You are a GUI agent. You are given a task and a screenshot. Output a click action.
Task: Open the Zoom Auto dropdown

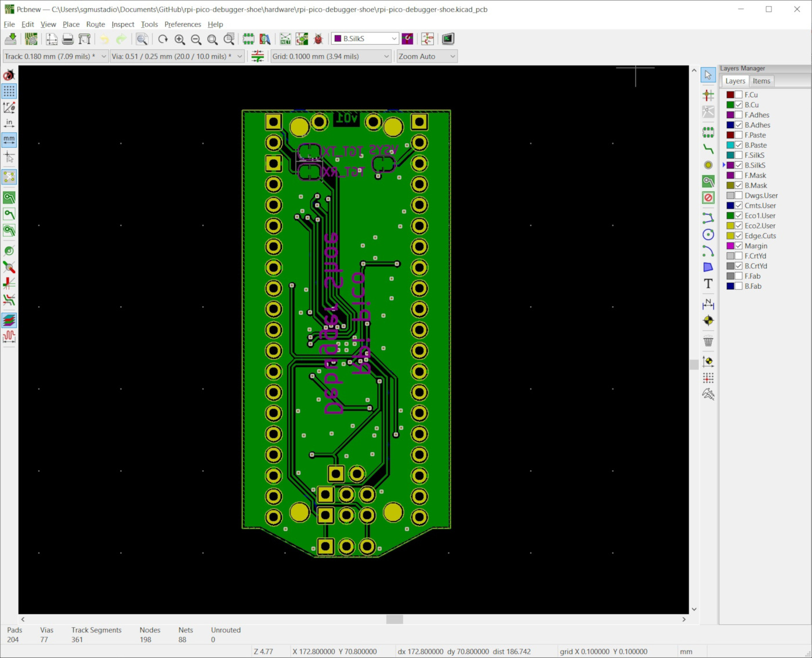427,56
